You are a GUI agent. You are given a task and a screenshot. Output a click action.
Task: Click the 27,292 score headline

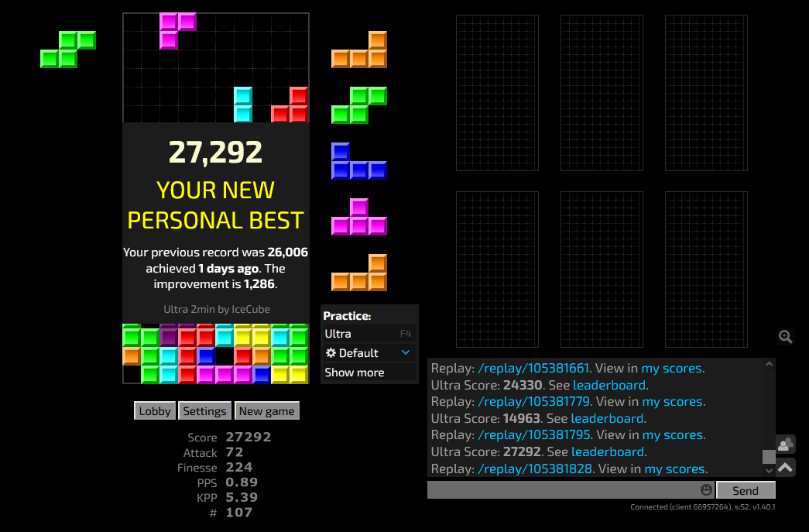pos(216,153)
